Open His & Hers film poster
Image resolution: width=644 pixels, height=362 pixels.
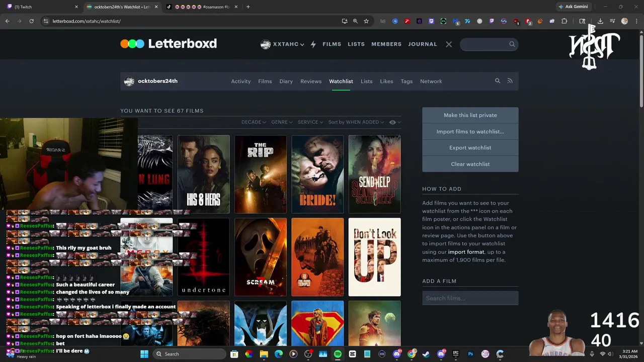pos(203,174)
